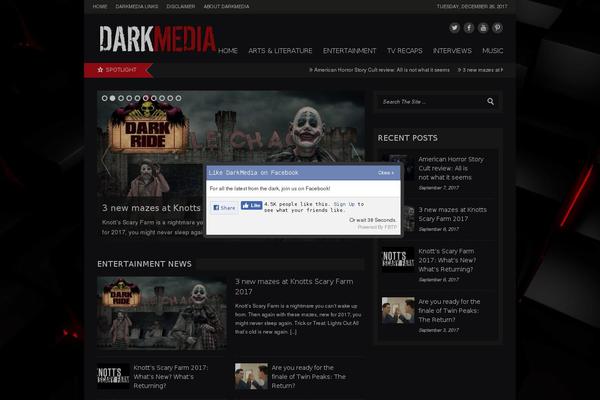Select the first slider dot
600x400 pixels.
tap(104, 98)
